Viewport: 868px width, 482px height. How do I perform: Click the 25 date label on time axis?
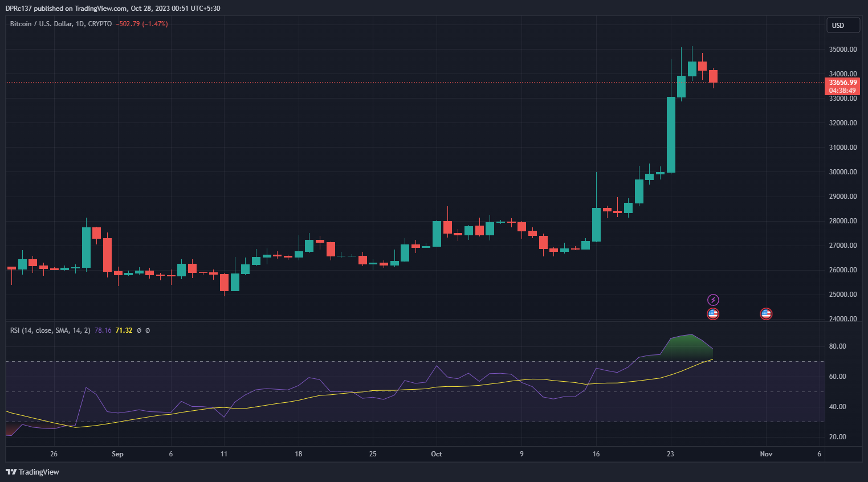coord(373,454)
